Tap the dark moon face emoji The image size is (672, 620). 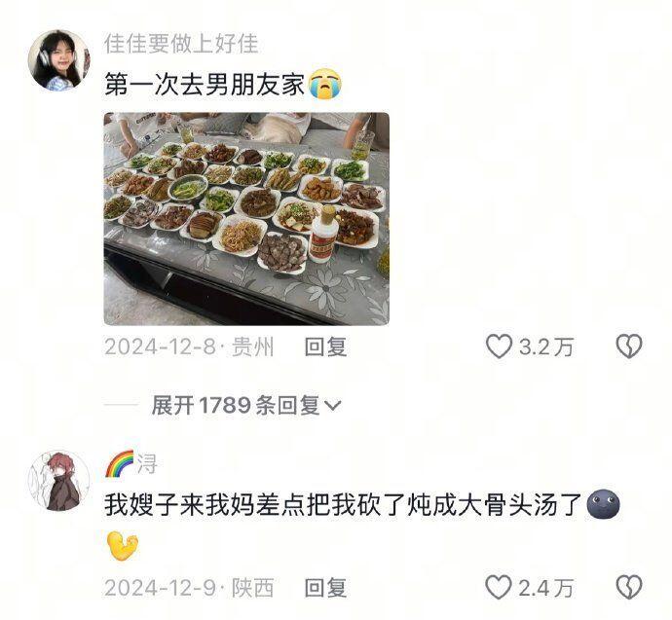coord(604,504)
